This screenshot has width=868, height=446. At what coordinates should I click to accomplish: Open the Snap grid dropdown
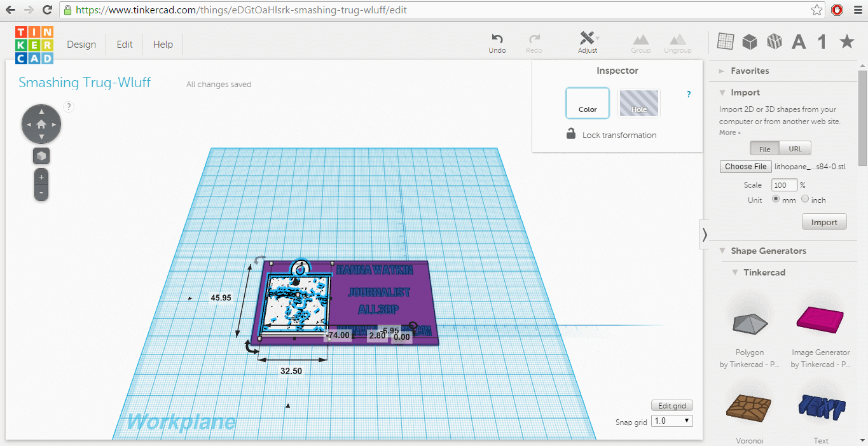click(x=672, y=421)
